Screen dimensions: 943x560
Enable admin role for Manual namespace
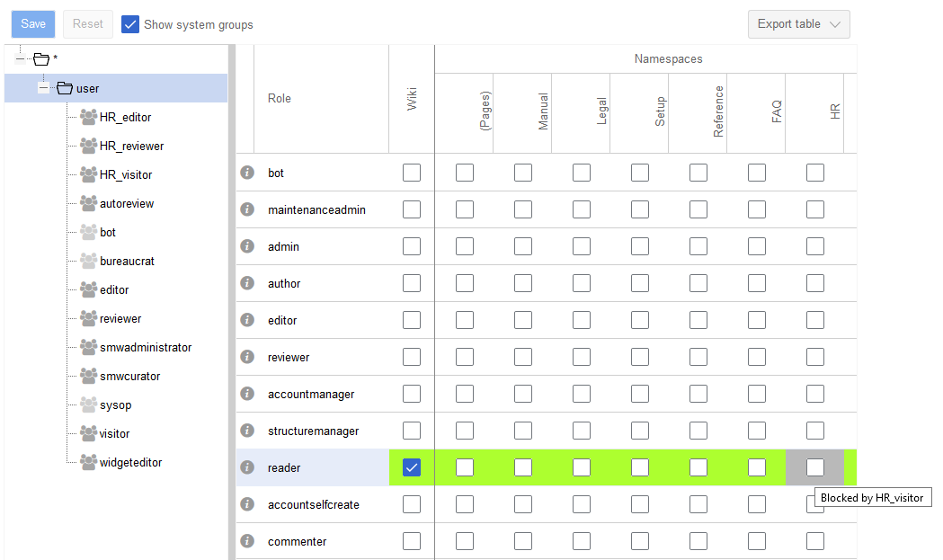tap(523, 246)
